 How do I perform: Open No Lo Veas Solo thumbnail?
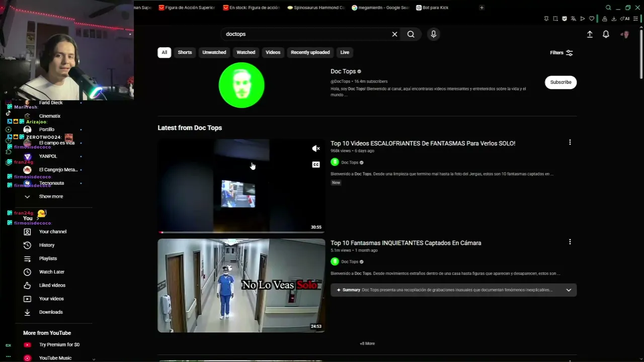point(242,286)
